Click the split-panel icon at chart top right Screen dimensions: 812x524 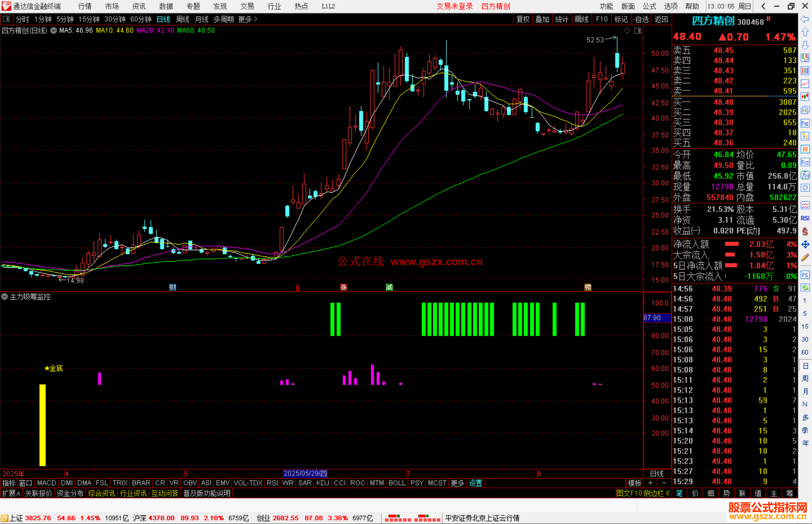click(638, 31)
